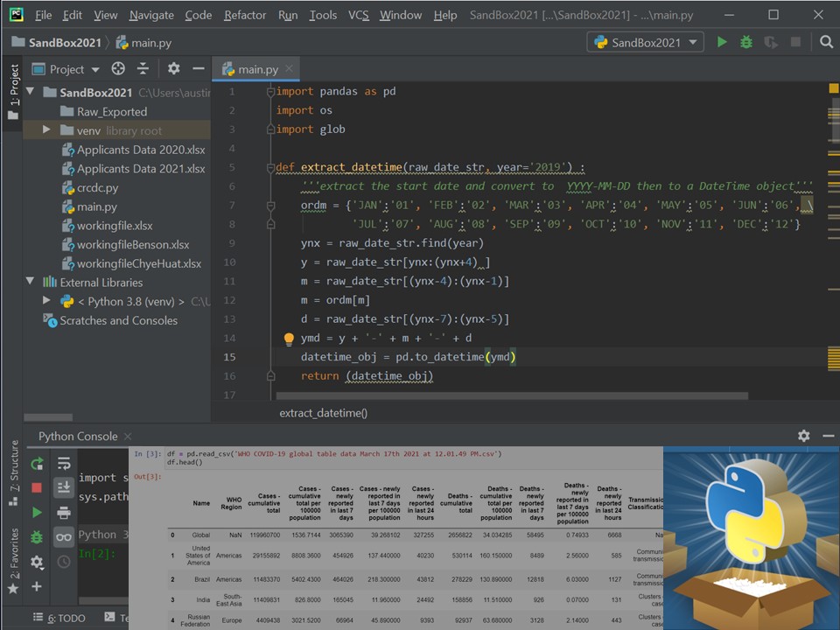Viewport: 840px width, 630px height.
Task: Open the VCS menu
Action: pyautogui.click(x=359, y=15)
